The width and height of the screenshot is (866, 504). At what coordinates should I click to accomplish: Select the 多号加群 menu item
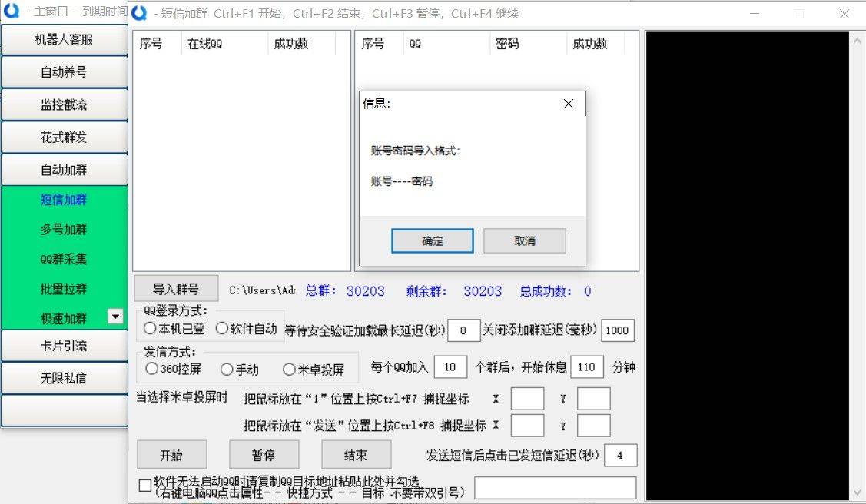pos(64,230)
